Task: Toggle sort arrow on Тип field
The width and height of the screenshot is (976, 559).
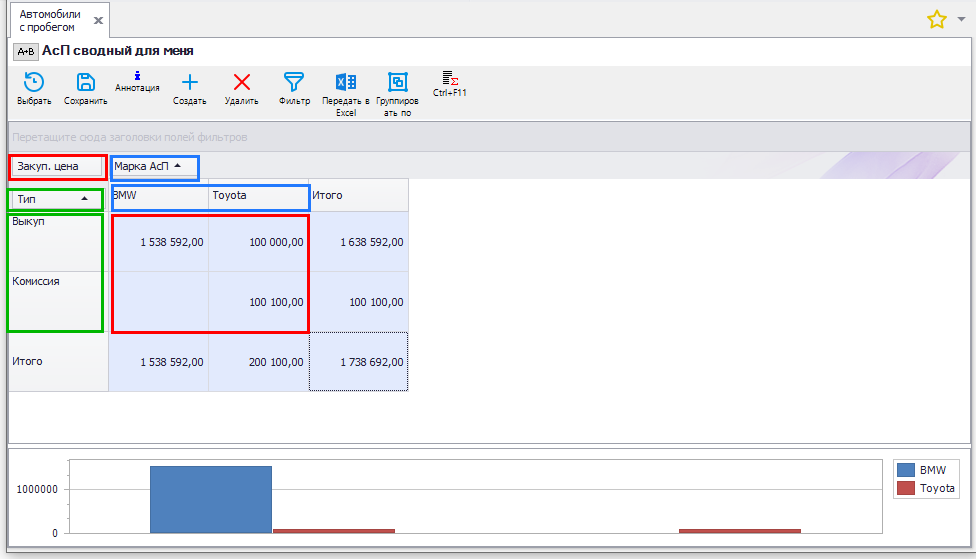Action: (84, 200)
